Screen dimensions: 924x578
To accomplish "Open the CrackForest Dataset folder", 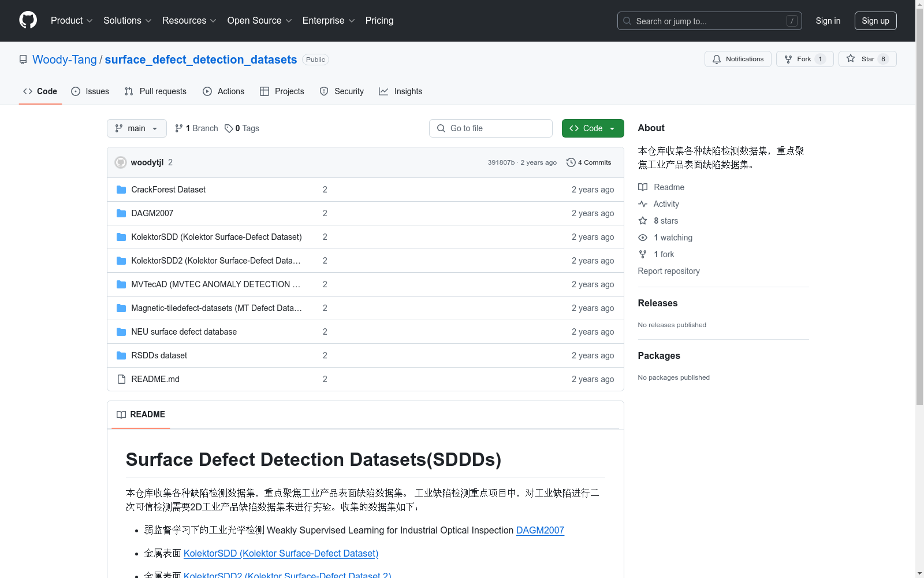I will click(168, 190).
